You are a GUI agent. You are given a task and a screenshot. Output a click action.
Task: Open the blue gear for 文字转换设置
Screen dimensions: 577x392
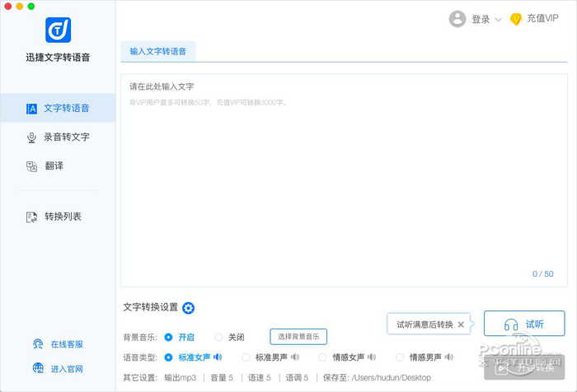coord(189,308)
